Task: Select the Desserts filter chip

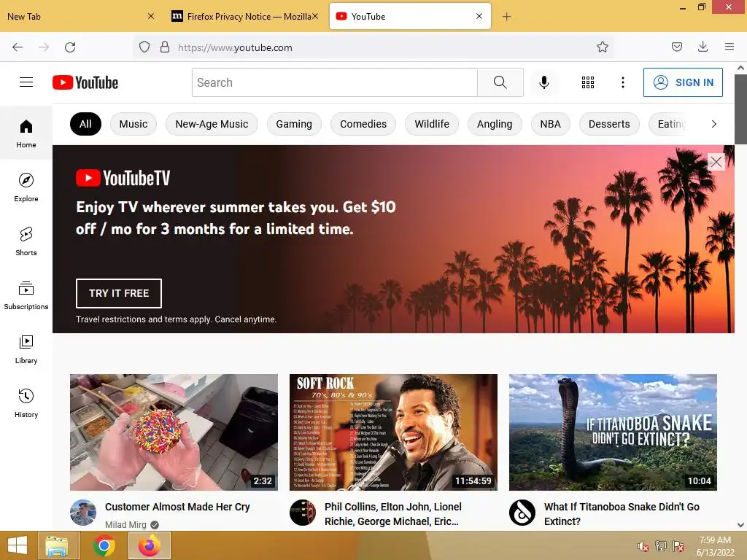Action: point(609,124)
